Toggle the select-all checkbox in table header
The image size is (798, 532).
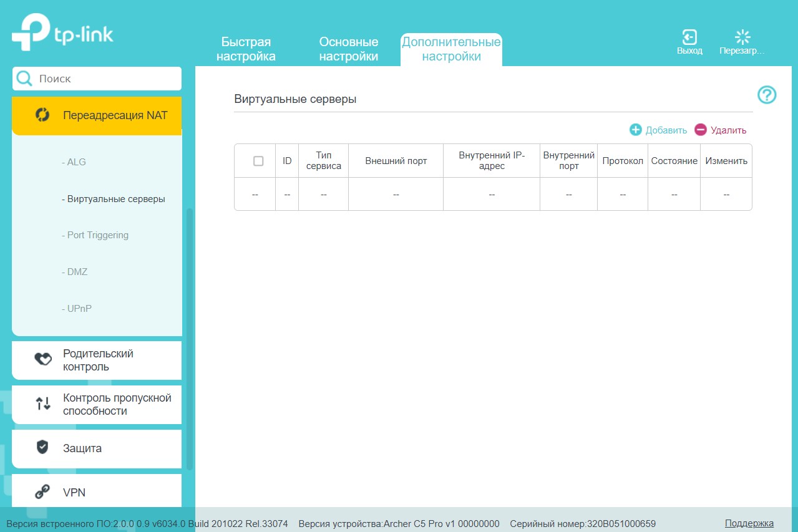pos(258,161)
